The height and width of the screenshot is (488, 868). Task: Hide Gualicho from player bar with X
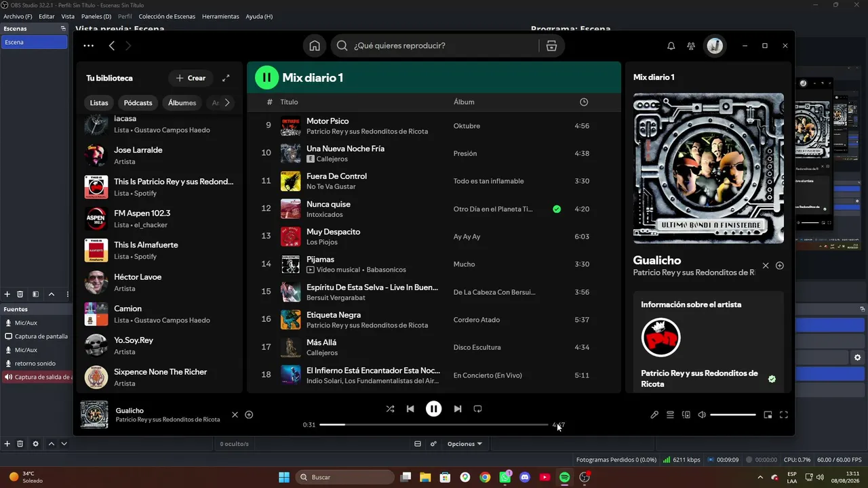tap(235, 415)
